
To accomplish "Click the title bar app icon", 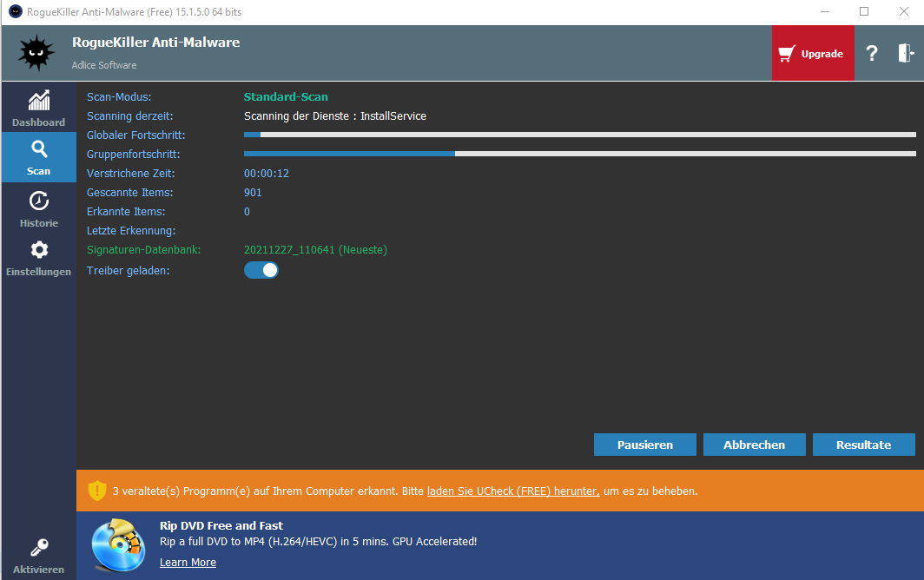I will pyautogui.click(x=16, y=12).
